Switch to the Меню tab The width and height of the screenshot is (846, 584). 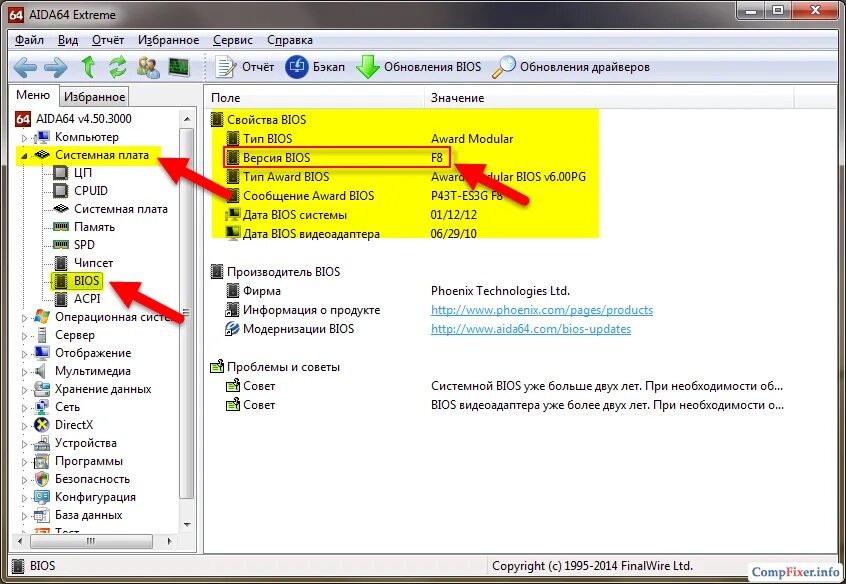coord(33,95)
